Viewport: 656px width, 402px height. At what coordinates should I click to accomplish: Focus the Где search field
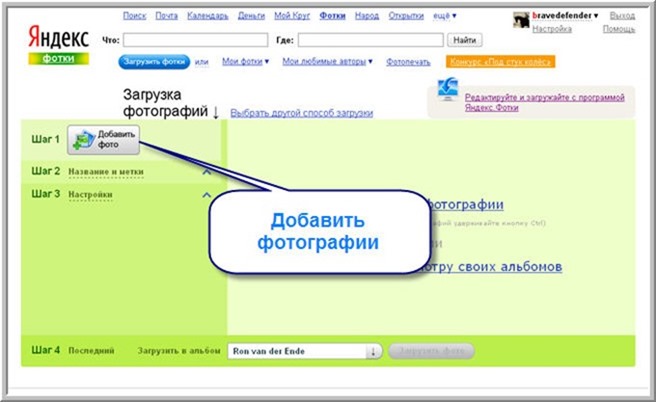(x=371, y=40)
